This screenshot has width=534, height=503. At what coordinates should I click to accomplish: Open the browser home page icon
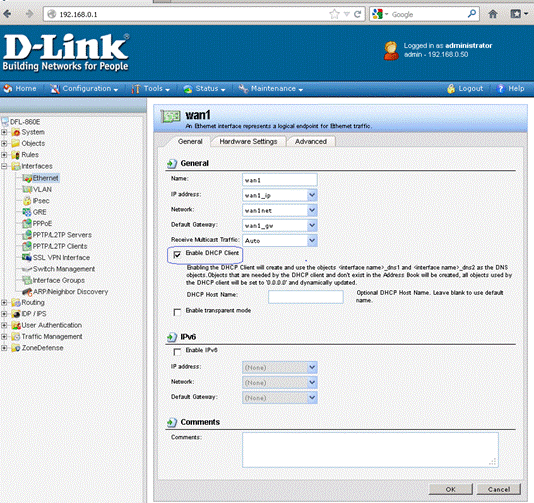(493, 14)
